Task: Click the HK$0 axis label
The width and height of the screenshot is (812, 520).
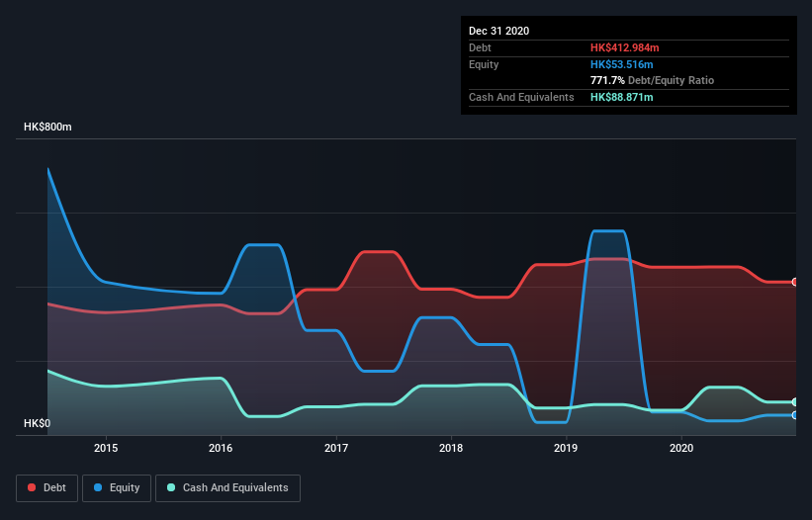Action: pos(38,423)
